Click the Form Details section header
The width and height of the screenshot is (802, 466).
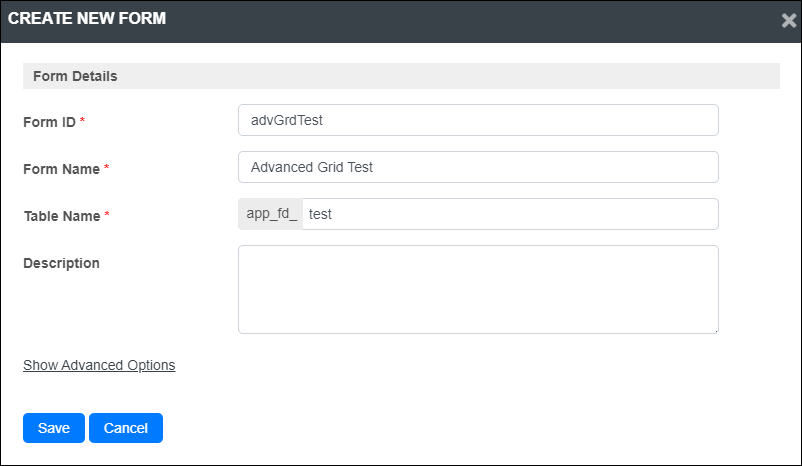pos(402,76)
